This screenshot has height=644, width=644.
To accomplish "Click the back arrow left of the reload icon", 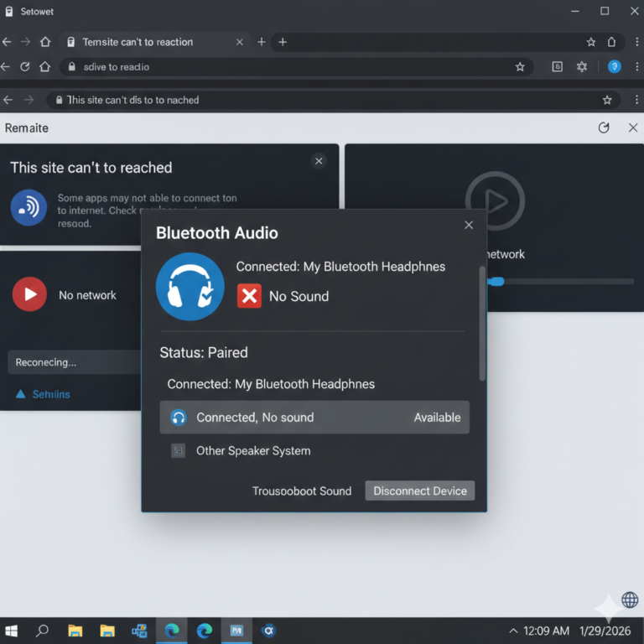I will tap(5, 66).
